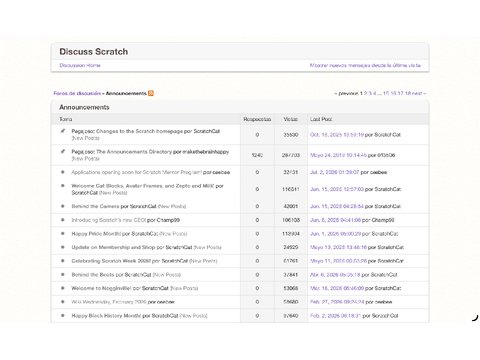
Task: Click the Respuestas column header
Action: [257, 119]
